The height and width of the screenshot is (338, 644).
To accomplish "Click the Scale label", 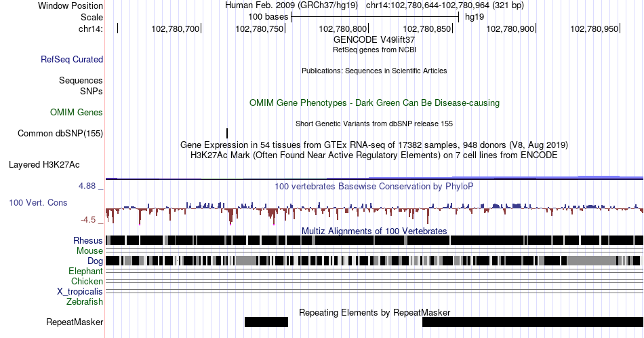I will pyautogui.click(x=92, y=17).
